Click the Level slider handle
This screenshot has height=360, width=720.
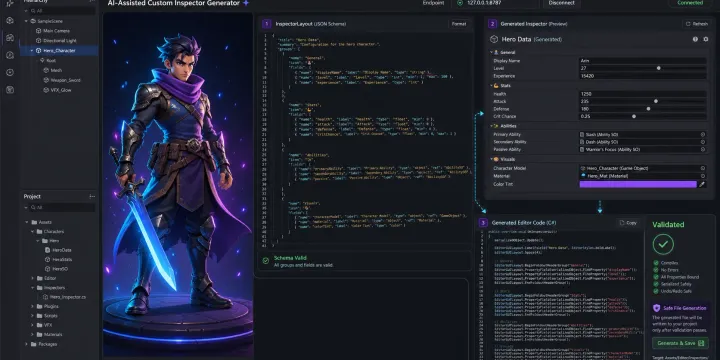pyautogui.click(x=658, y=68)
